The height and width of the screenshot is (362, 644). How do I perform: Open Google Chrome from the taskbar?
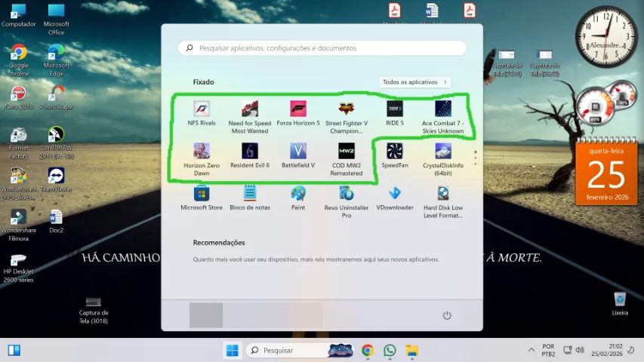pos(368,351)
